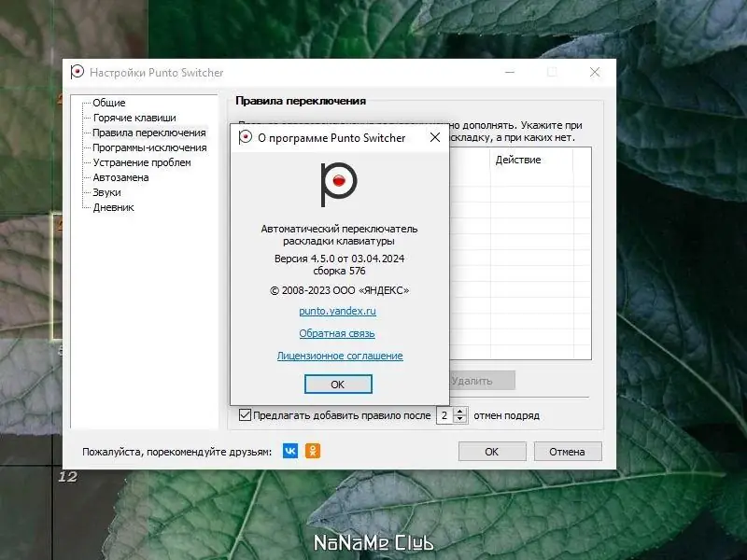
Task: Open the Автозамена section
Action: [x=120, y=177]
